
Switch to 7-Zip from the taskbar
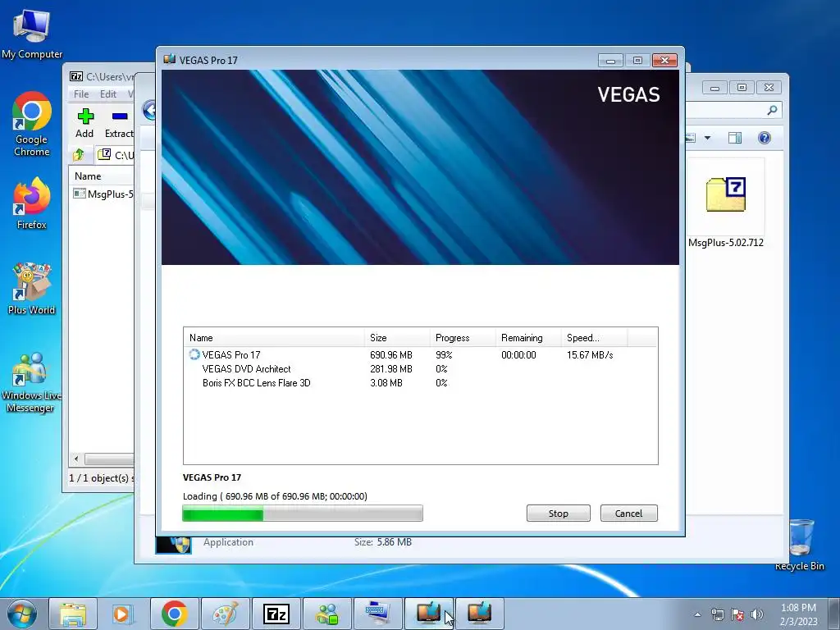(x=276, y=614)
